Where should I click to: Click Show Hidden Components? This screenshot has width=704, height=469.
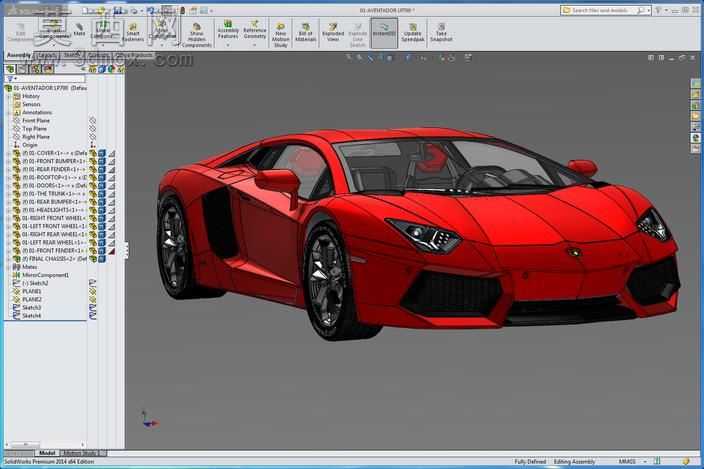pos(197,35)
